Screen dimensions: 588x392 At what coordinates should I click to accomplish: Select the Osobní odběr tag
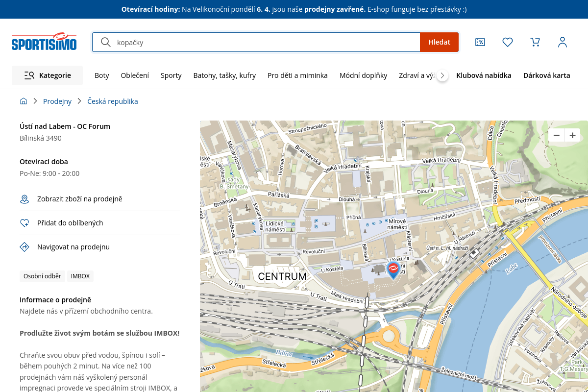(x=42, y=276)
